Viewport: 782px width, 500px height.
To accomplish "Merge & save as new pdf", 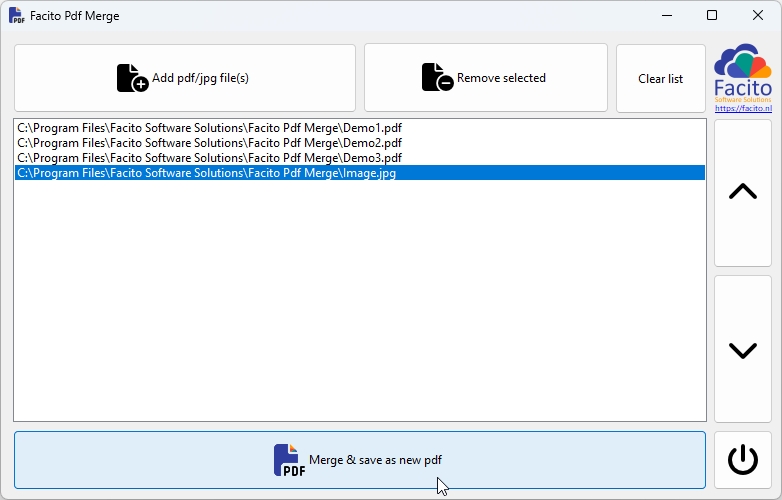I will pyautogui.click(x=360, y=460).
